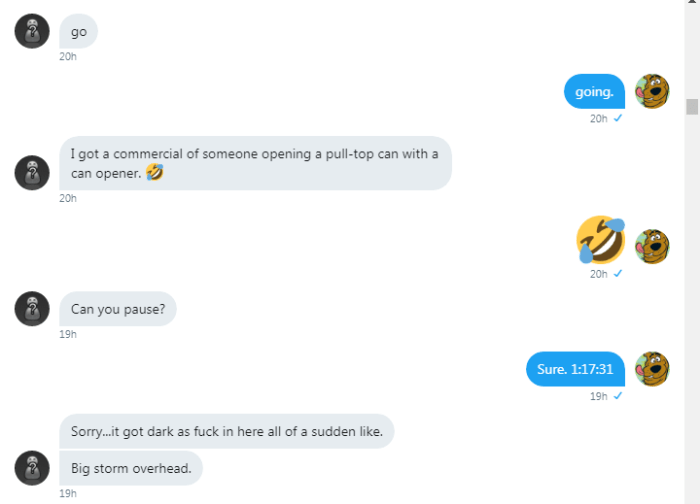The height and width of the screenshot is (504, 700).
Task: Click the sender avatar beside the "go" message
Action: 32,31
